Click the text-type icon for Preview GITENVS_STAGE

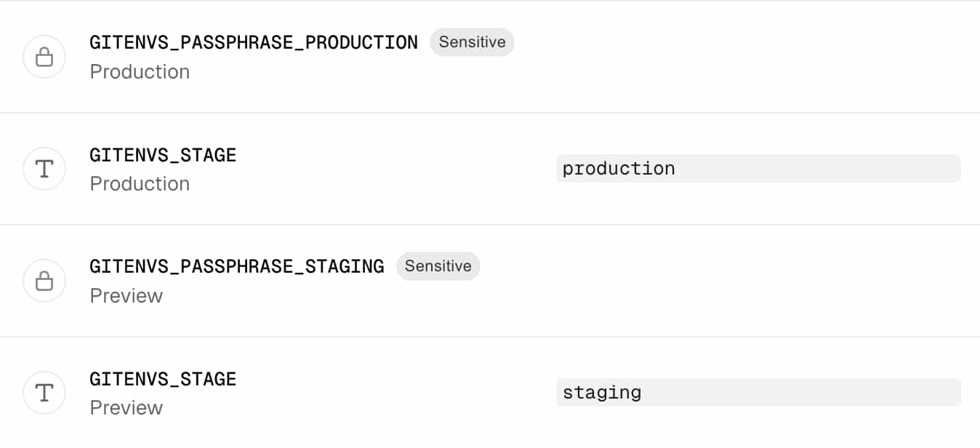(x=44, y=393)
